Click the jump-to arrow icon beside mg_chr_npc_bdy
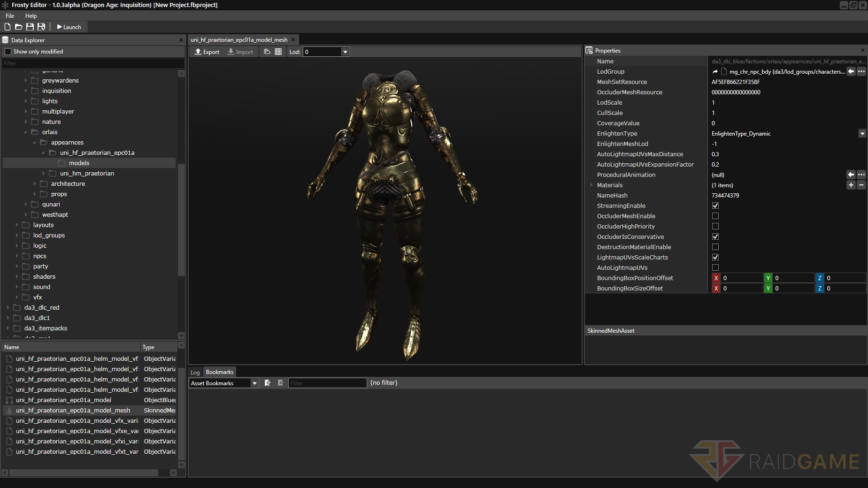Image resolution: width=868 pixels, height=488 pixels. point(715,72)
